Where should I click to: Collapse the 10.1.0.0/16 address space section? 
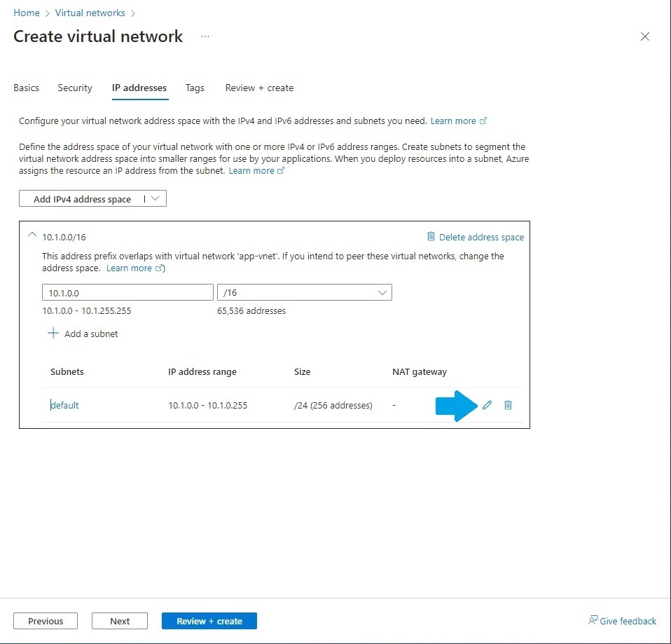click(32, 235)
